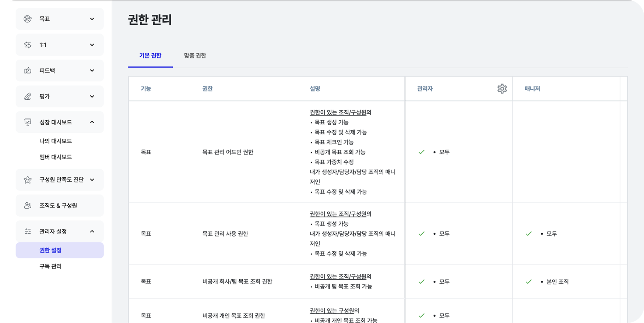This screenshot has height=323, width=644.
Task: Go to 구독 관리 page
Action: [50, 266]
